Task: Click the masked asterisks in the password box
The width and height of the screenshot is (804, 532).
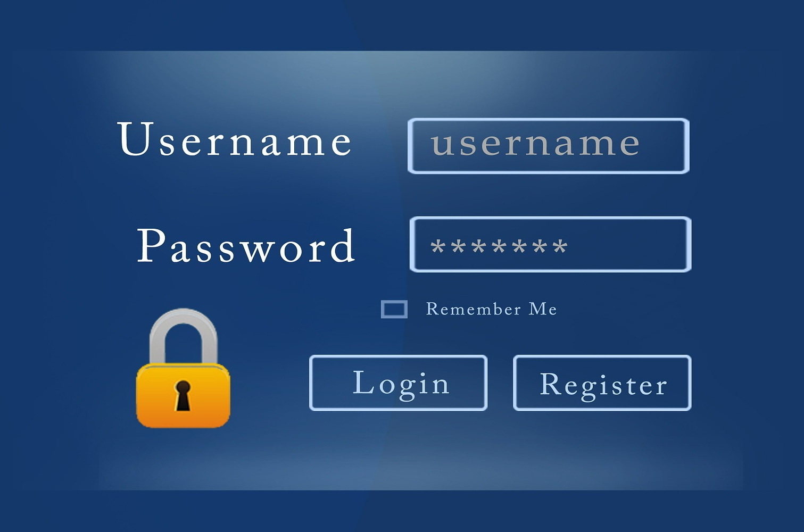Action: [x=499, y=247]
